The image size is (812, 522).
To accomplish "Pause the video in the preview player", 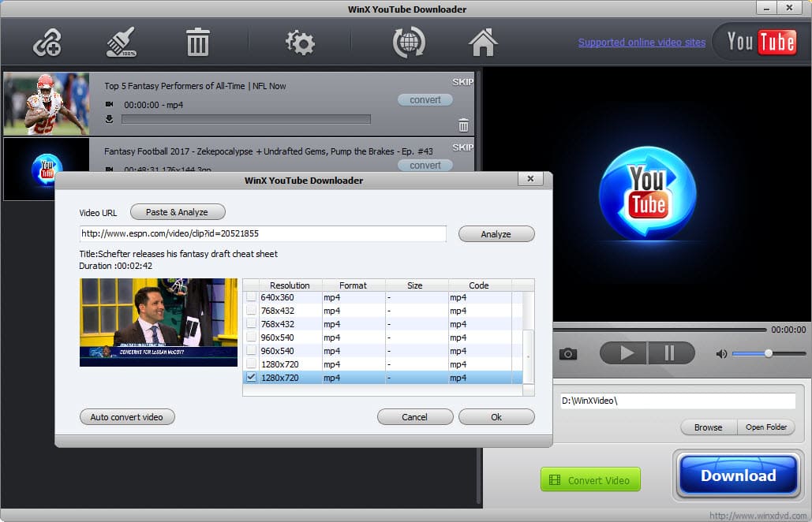I will tap(670, 353).
